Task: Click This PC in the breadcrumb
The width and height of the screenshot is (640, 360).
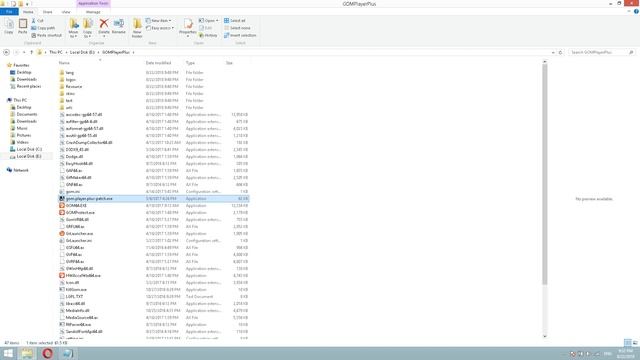Action: (x=56, y=52)
